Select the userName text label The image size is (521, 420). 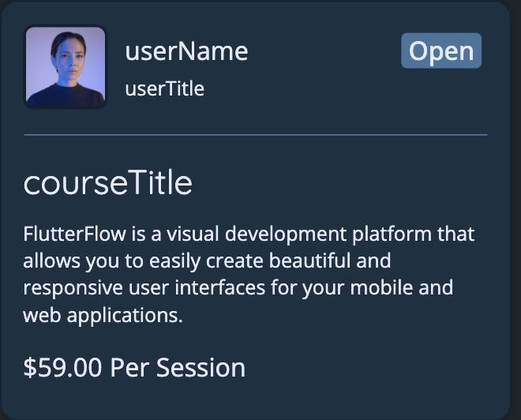coord(186,51)
